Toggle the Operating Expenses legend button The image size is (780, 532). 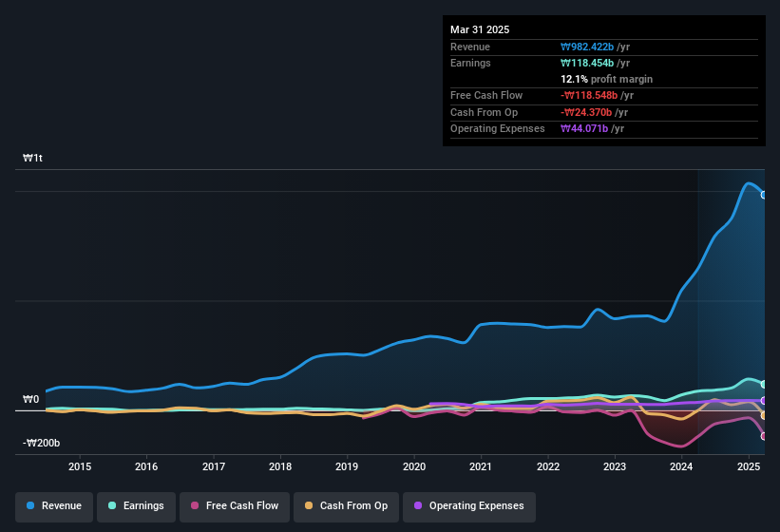pos(469,506)
